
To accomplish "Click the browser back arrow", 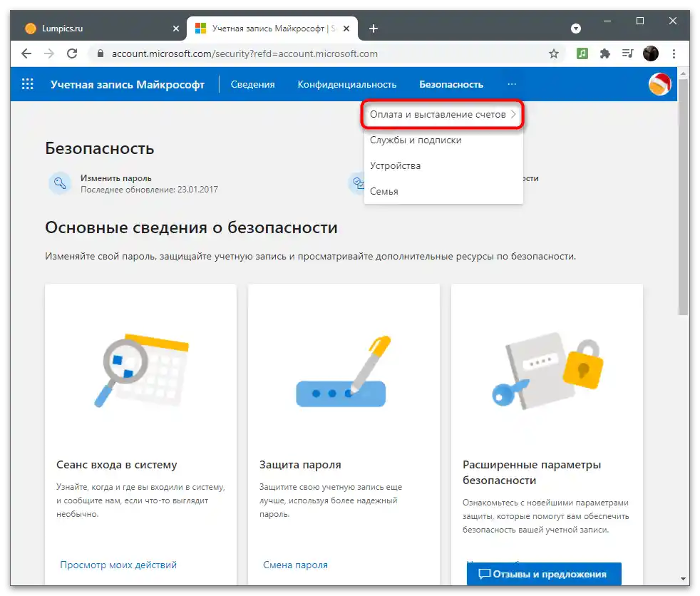I will coord(26,53).
